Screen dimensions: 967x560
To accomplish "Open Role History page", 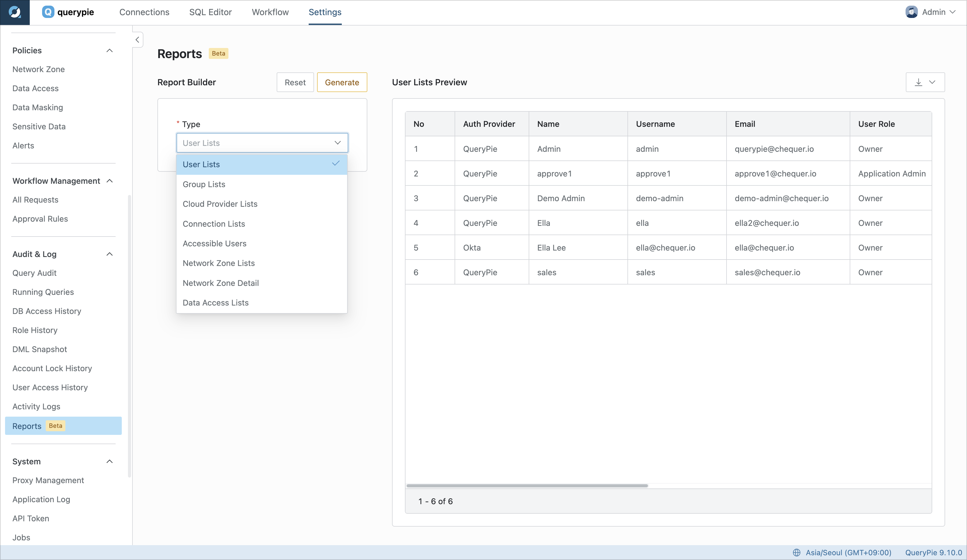I will point(35,330).
